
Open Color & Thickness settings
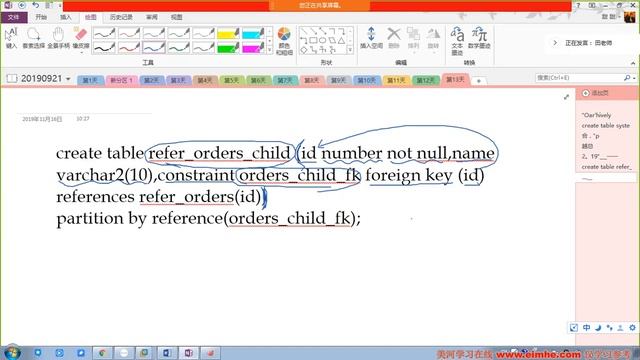[284, 41]
